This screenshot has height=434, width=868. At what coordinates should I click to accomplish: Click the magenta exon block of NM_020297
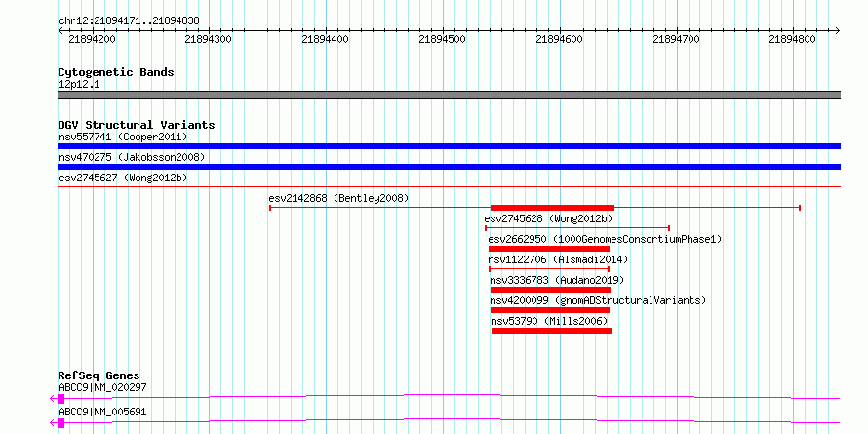(60, 399)
